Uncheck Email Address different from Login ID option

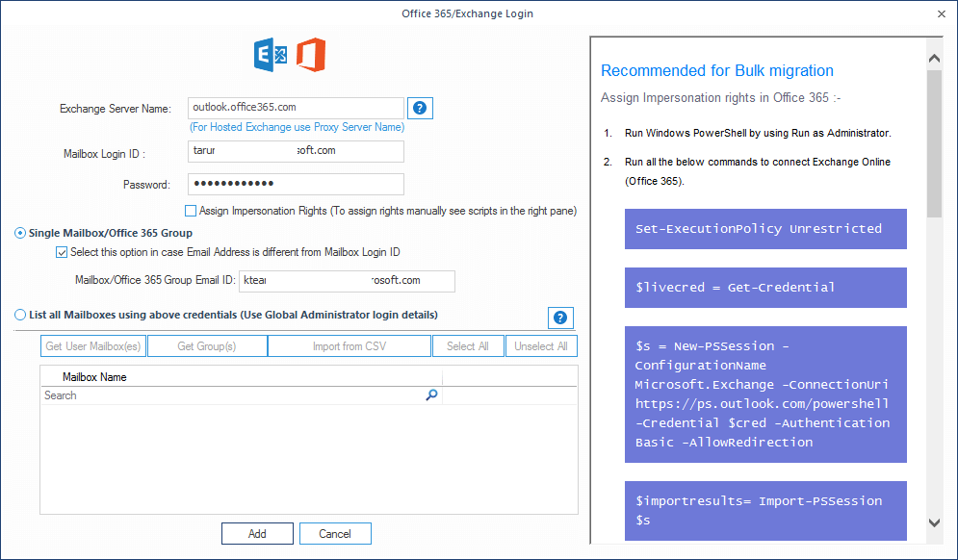[61, 252]
